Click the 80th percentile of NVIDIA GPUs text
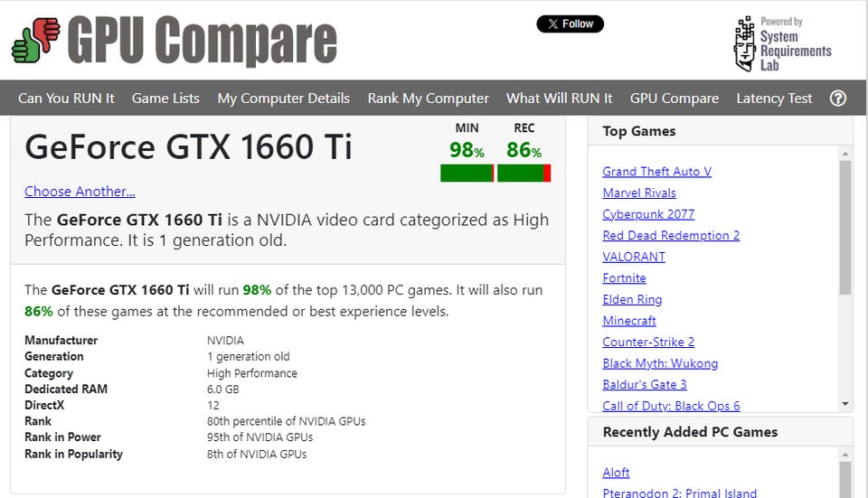Screen dimensions: 868x498 287,421
